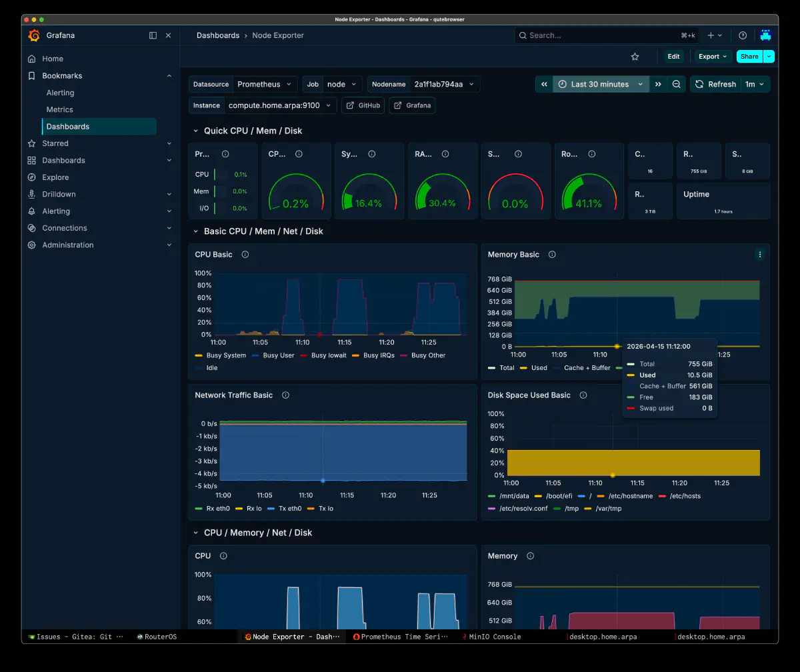The height and width of the screenshot is (672, 800).
Task: Expand the Starred section chevron
Action: 169,143
